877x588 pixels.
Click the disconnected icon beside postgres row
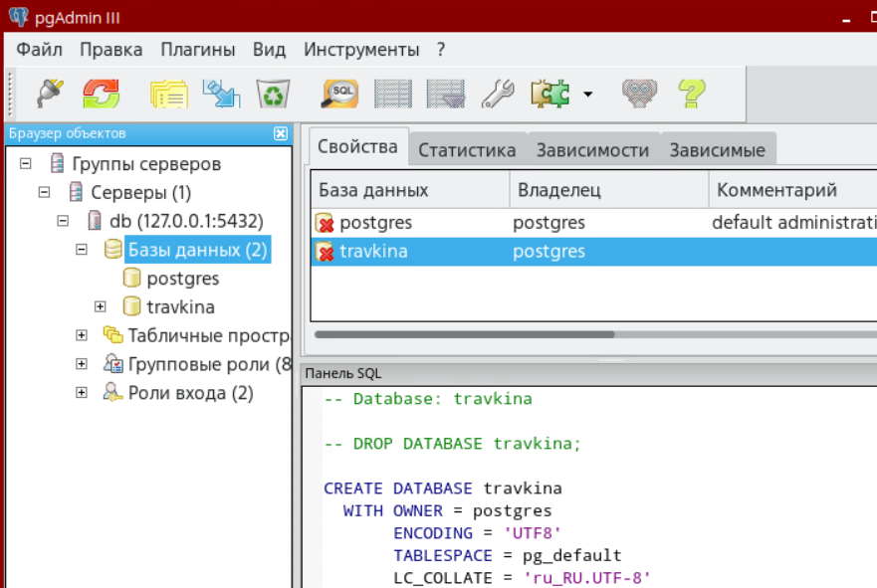pyautogui.click(x=325, y=223)
